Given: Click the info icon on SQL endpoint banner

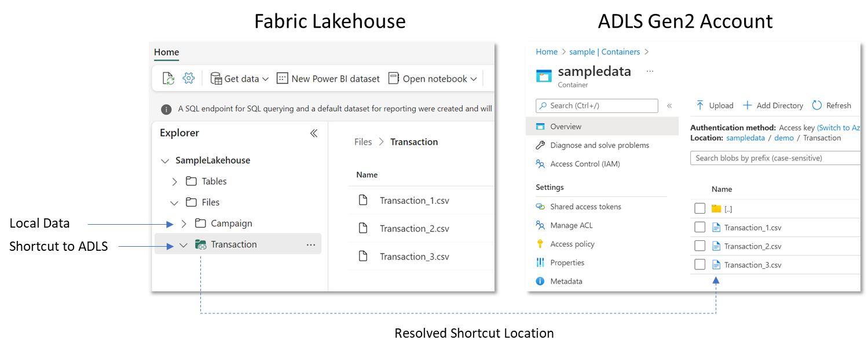Looking at the screenshot, I should pyautogui.click(x=166, y=109).
